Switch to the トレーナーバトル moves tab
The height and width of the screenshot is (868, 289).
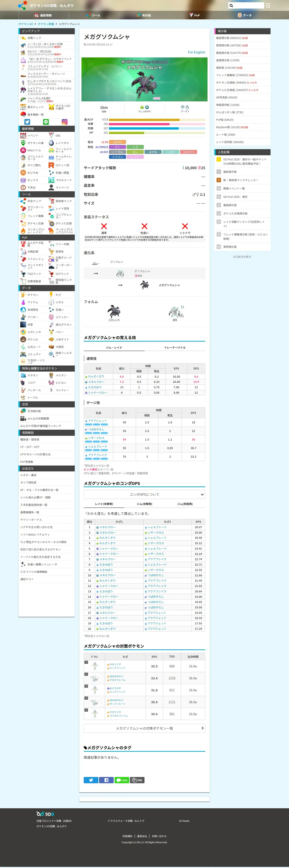175,347
